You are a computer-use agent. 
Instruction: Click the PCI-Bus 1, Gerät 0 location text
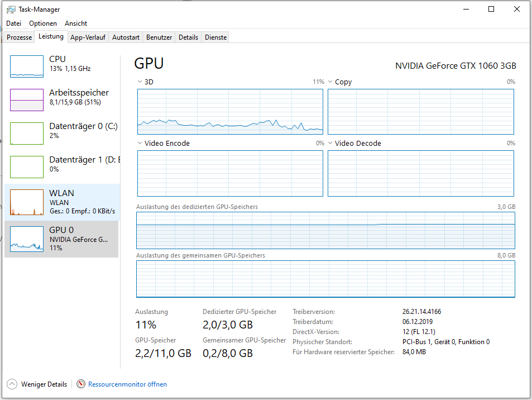coord(446,342)
